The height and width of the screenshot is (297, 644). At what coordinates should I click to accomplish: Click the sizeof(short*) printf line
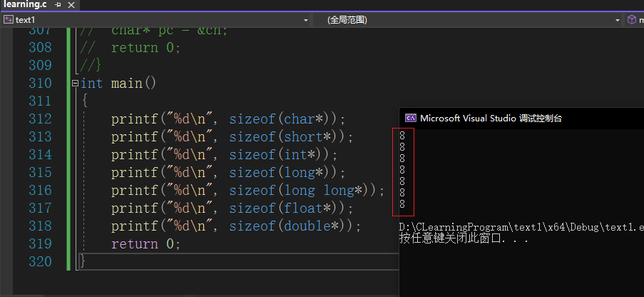point(232,137)
